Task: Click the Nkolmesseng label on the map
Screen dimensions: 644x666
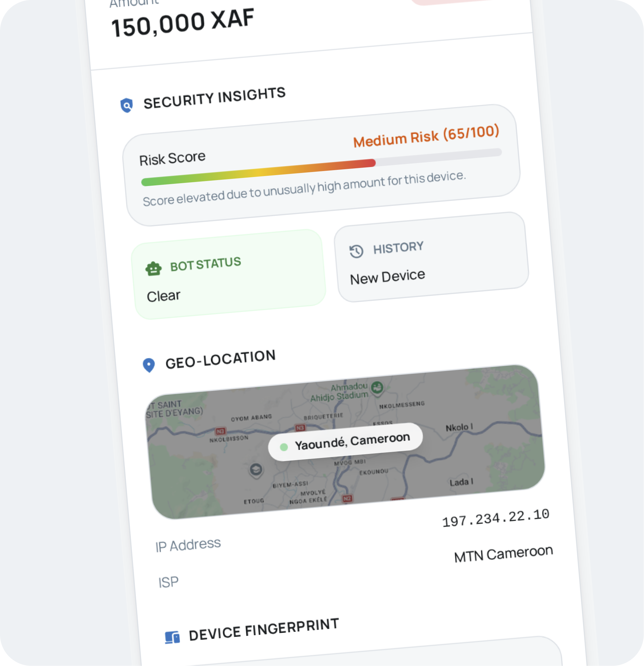Action: (402, 405)
